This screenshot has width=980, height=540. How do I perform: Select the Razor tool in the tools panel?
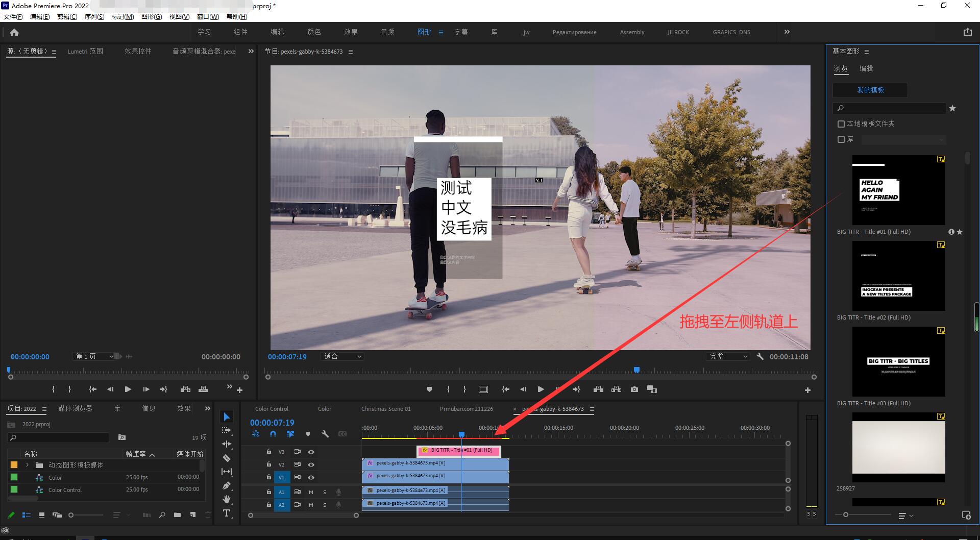pos(227,458)
